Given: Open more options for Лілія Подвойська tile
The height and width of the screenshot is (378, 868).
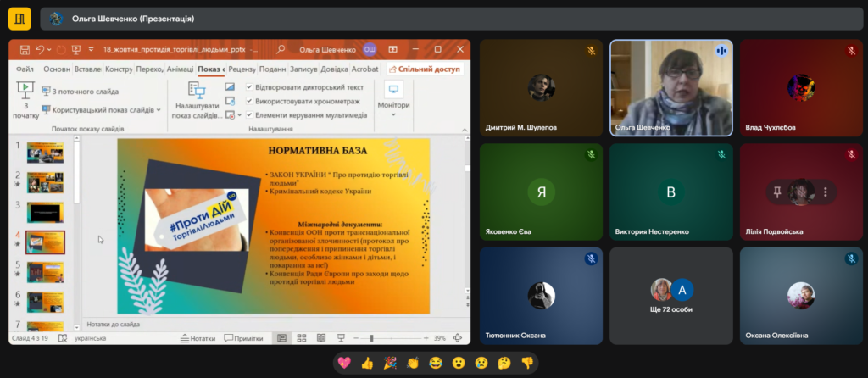Looking at the screenshot, I should (824, 192).
